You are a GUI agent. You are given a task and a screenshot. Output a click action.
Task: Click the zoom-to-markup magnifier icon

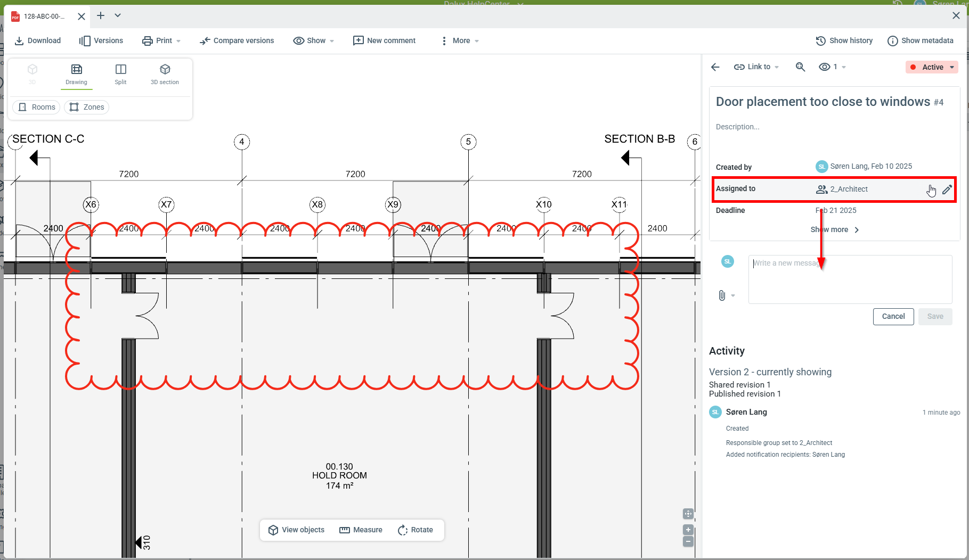click(800, 67)
